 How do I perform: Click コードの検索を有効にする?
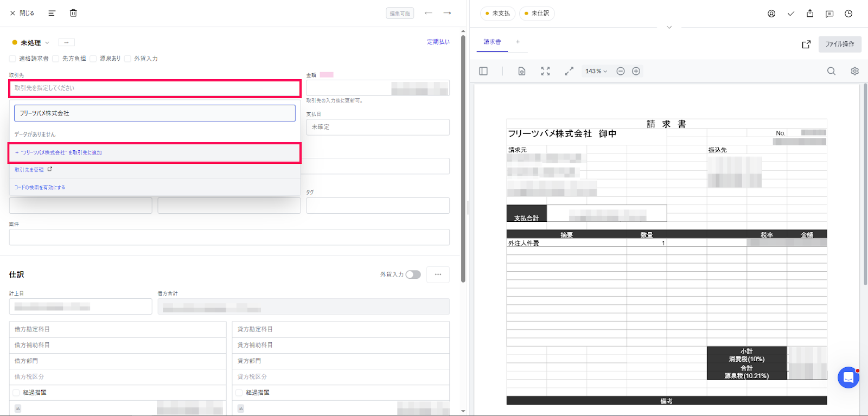pyautogui.click(x=40, y=188)
